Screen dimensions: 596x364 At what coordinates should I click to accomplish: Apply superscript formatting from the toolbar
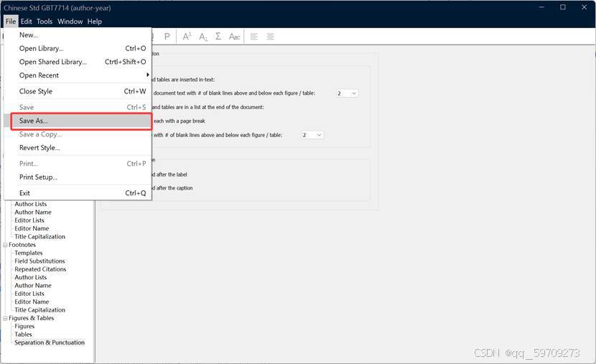(187, 37)
